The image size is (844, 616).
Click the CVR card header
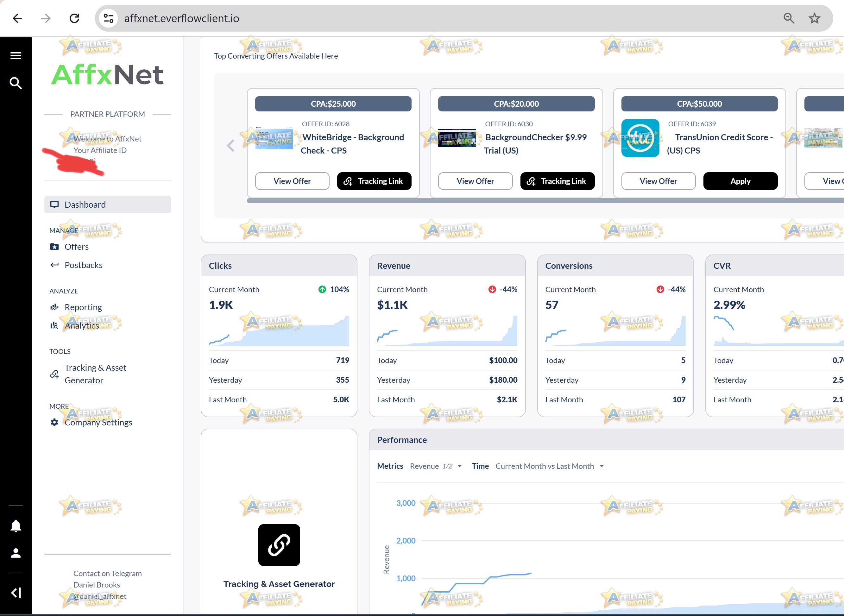click(x=775, y=266)
